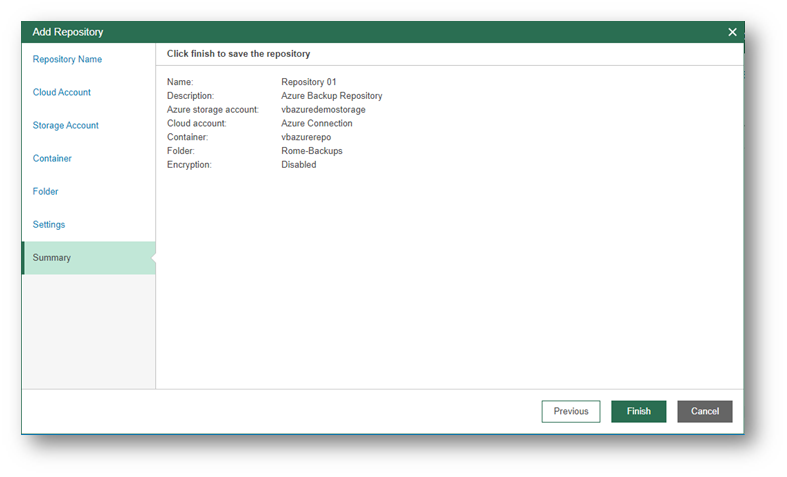
Task: Select the highlighted Summary step
Action: [x=52, y=257]
